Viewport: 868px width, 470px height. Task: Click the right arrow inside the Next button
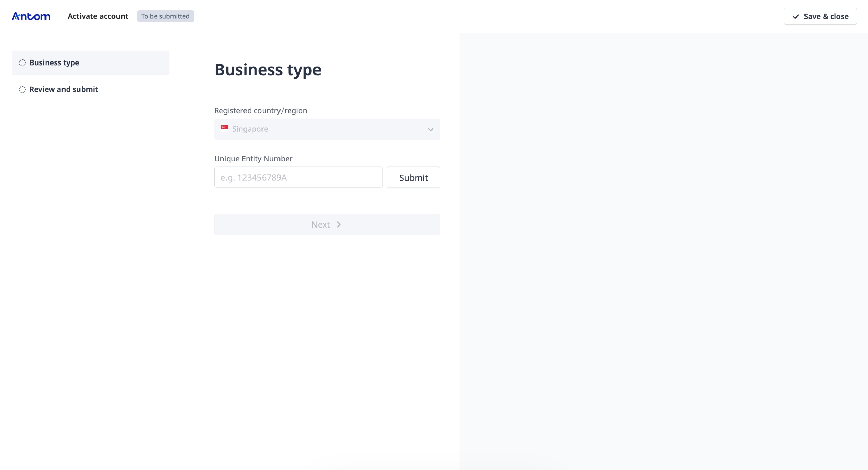[339, 224]
